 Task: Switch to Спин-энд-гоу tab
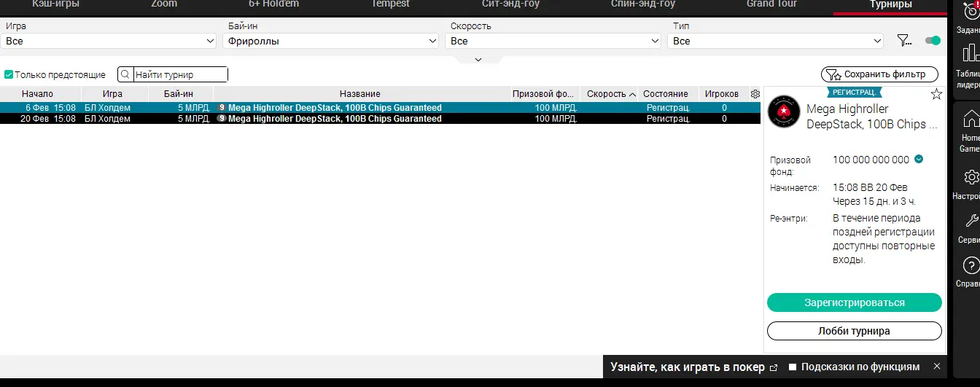click(643, 4)
